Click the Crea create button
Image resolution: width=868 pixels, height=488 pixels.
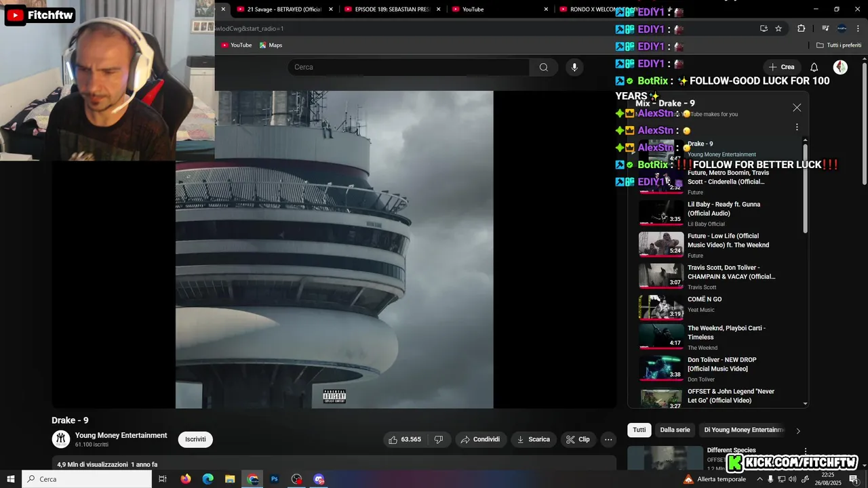point(781,67)
